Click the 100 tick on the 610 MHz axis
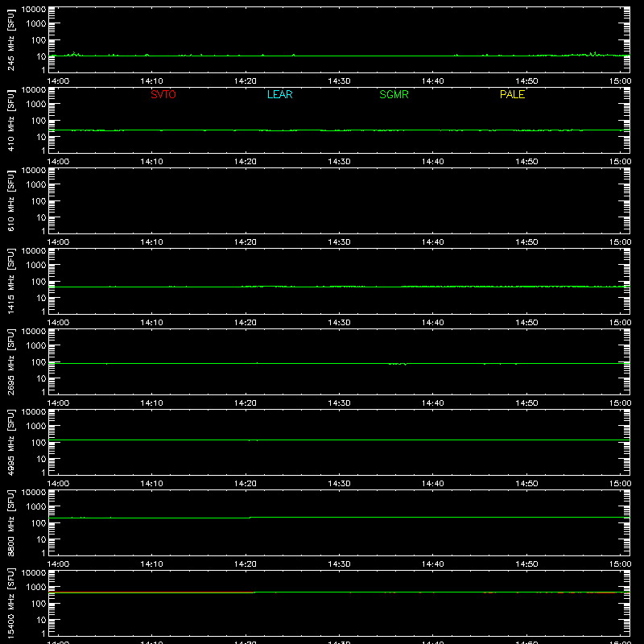Viewport: 644px width, 644px height. pyautogui.click(x=39, y=201)
